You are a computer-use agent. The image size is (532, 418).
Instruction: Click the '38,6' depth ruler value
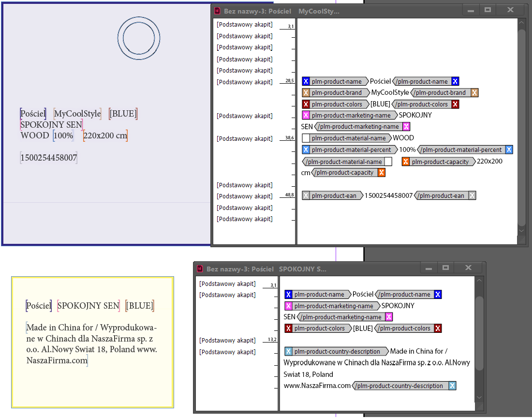[x=289, y=138]
